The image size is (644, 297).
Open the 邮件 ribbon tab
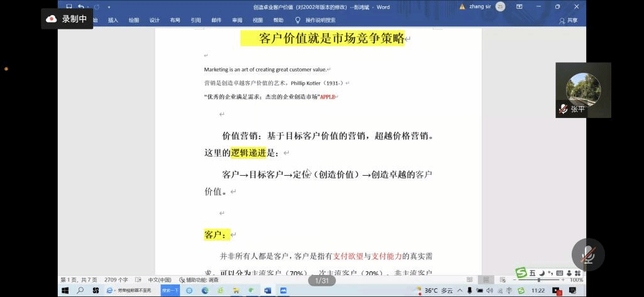click(x=216, y=20)
